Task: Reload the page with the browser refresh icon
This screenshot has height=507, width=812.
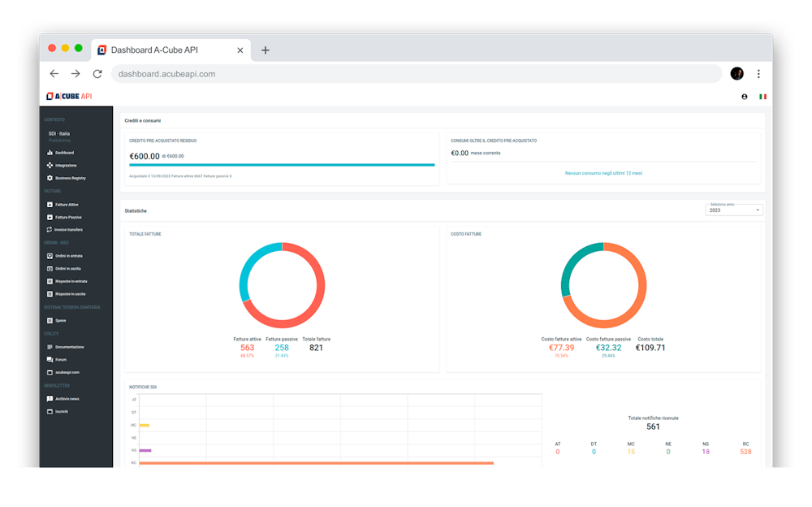Action: tap(97, 74)
